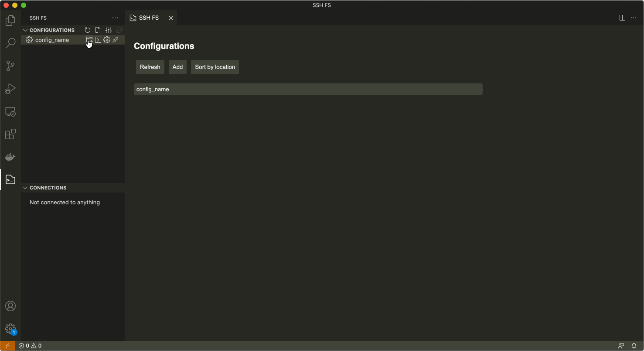The image size is (644, 351).
Task: Click the remote window indicator in status bar
Action: click(x=7, y=346)
